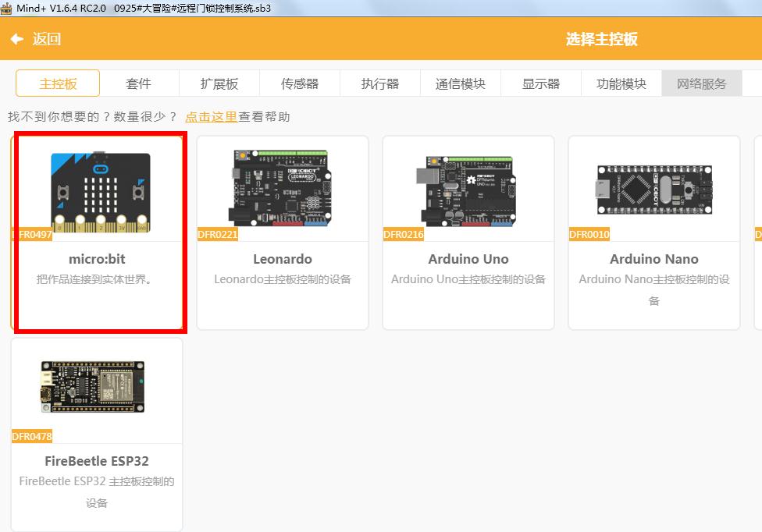The image size is (762, 532).
Task: Select the 通信模块 tab
Action: [460, 83]
